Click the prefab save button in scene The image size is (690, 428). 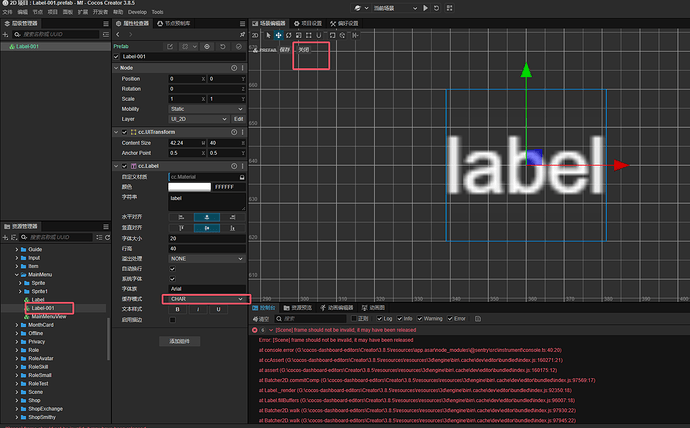[285, 50]
